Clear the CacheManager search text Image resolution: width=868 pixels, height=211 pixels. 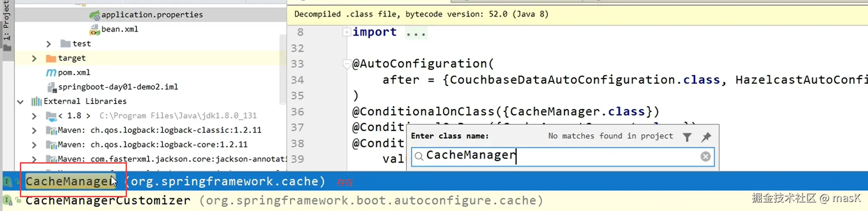705,157
